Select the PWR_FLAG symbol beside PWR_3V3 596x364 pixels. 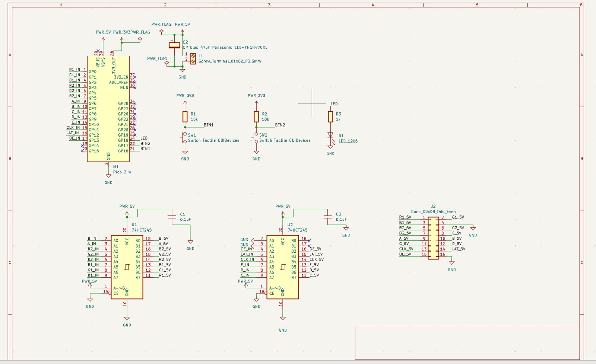(x=140, y=39)
